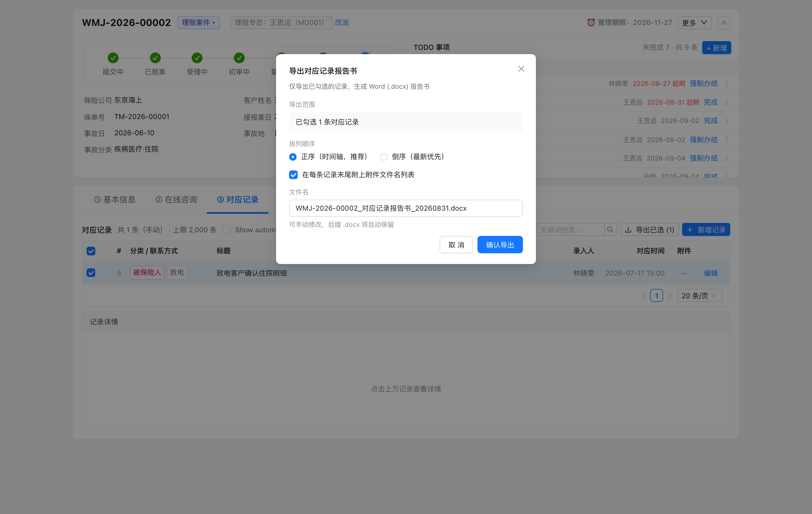
Task: Click 已勾选 1 条对应记录 export range field
Action: (x=406, y=122)
